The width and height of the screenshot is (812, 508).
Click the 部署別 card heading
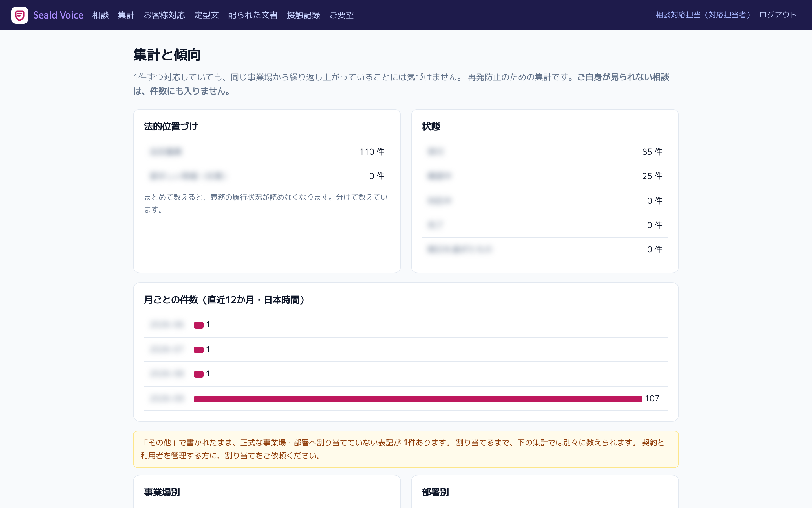(436, 492)
